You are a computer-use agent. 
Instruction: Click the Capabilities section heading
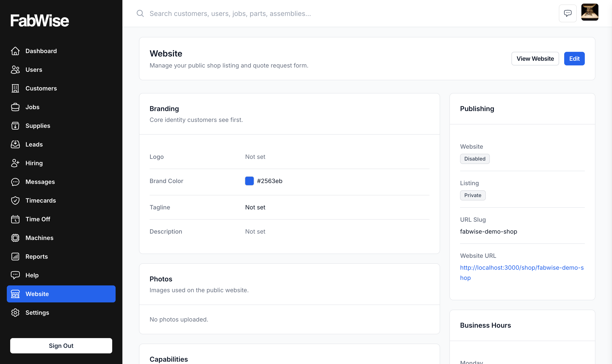click(169, 359)
